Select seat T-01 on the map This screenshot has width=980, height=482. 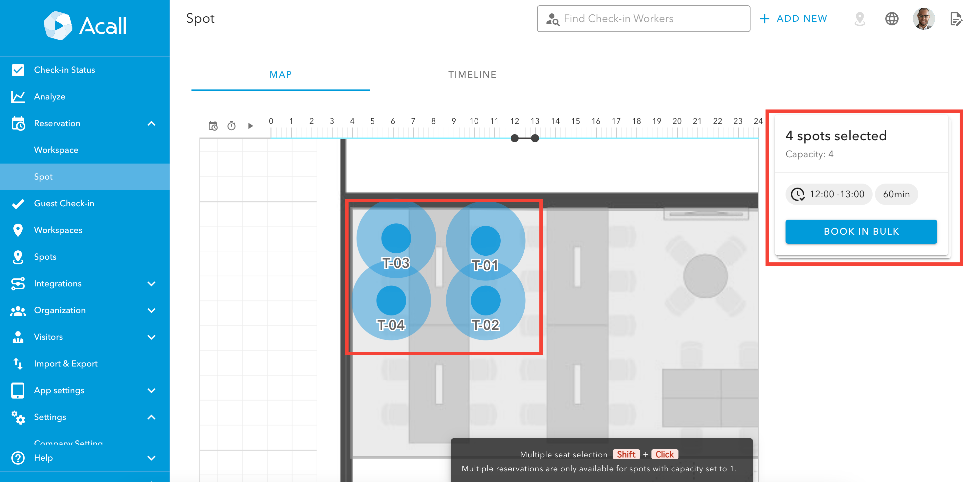(x=485, y=241)
